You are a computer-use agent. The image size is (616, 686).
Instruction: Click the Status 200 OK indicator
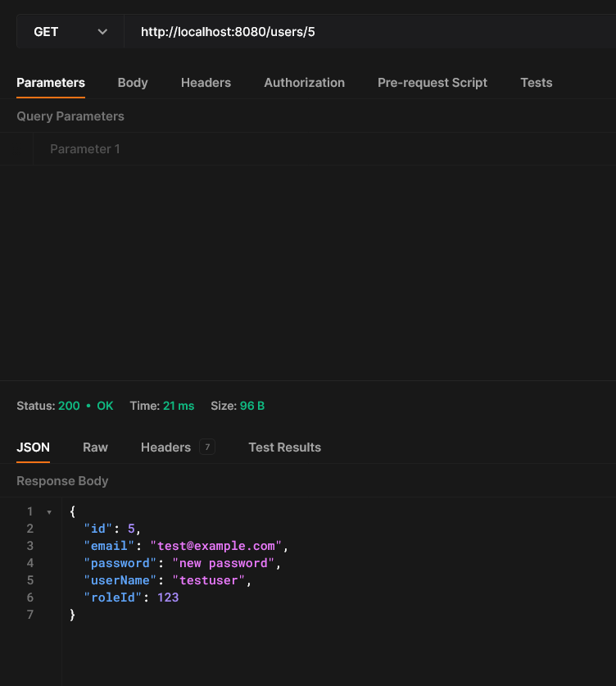pyautogui.click(x=85, y=406)
